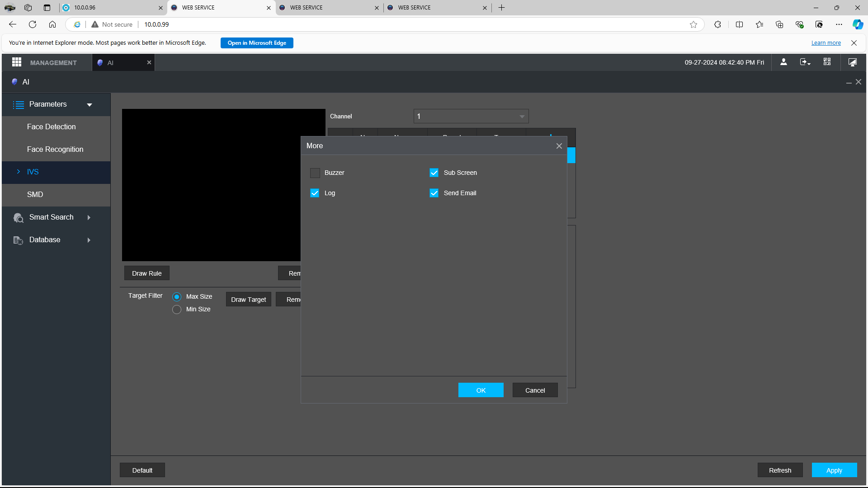Open Edge split screen icon

[x=740, y=24]
